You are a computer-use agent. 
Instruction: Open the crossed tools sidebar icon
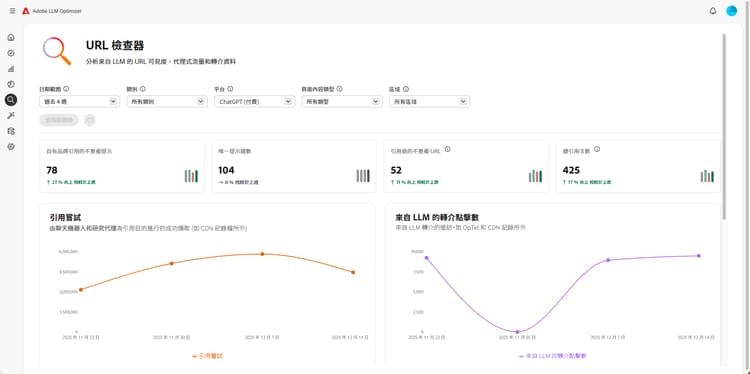11,115
